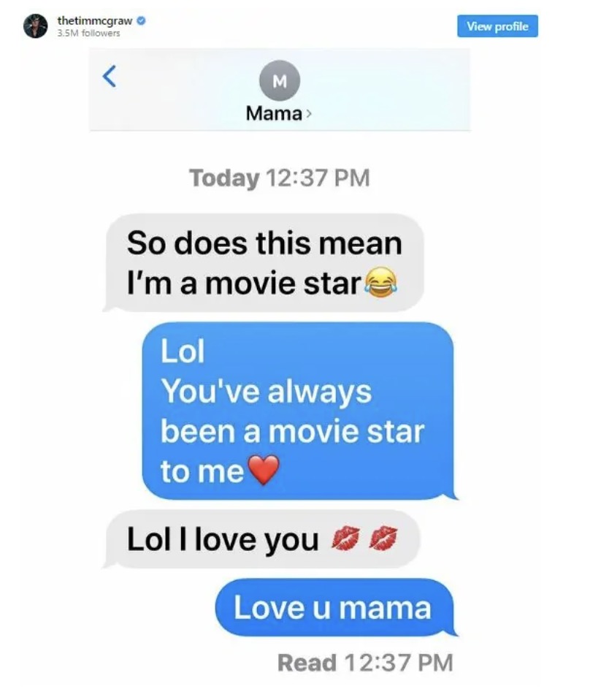Image resolution: width=609 pixels, height=700 pixels.
Task: Click thetimmcgraw username link
Action: coord(95,20)
